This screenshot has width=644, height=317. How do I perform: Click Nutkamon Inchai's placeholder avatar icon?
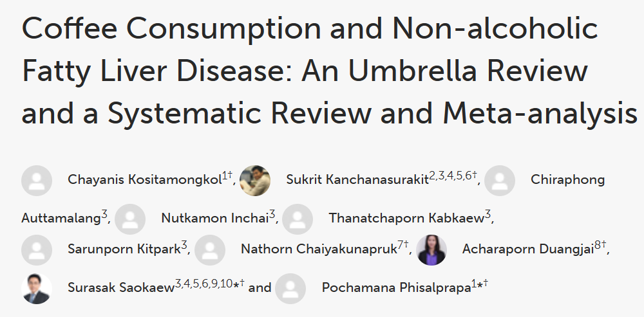point(130,218)
